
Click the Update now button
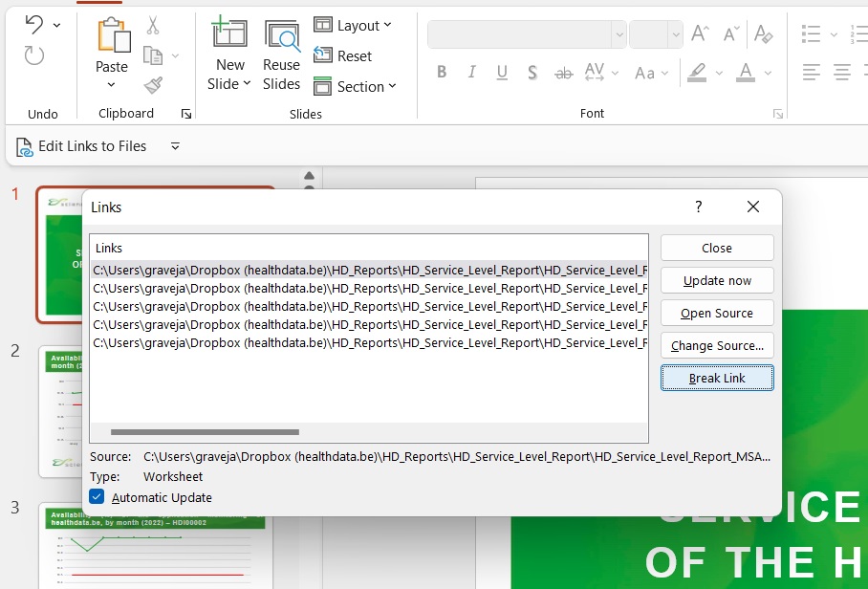coord(717,281)
